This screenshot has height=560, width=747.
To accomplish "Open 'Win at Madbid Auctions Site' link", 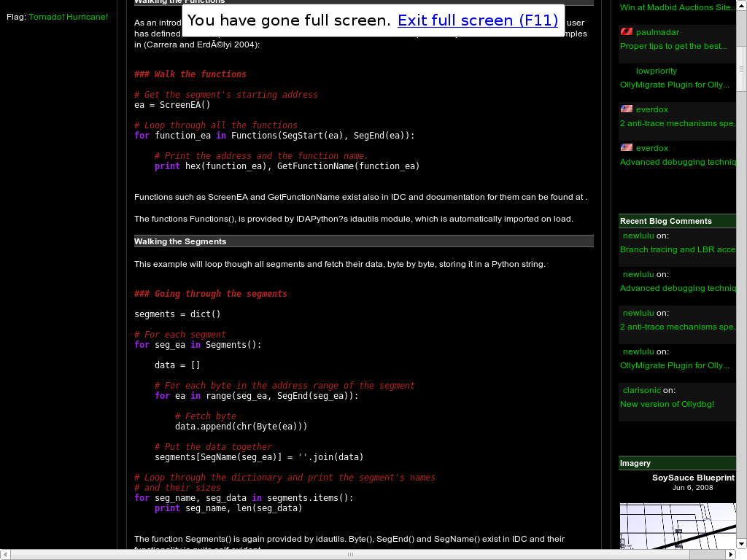I will [678, 7].
